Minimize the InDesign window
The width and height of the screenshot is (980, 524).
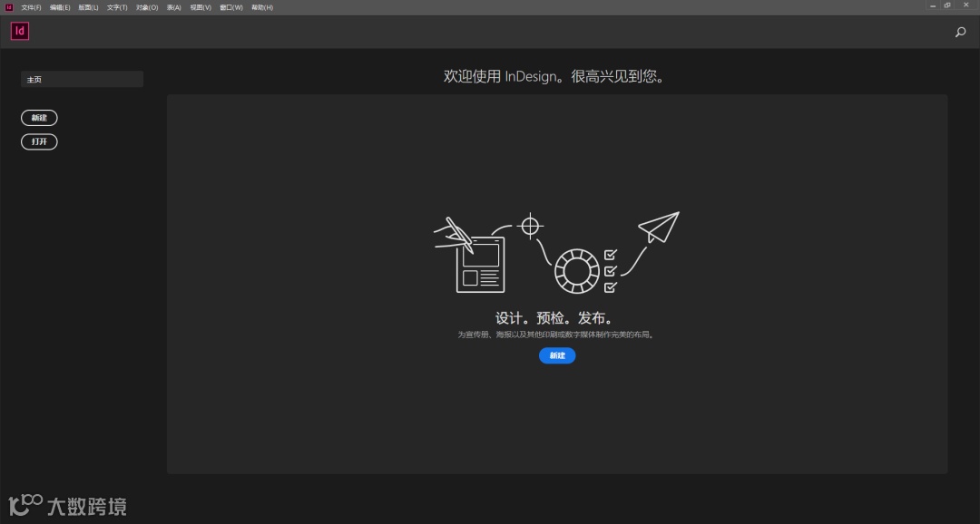tap(933, 5)
